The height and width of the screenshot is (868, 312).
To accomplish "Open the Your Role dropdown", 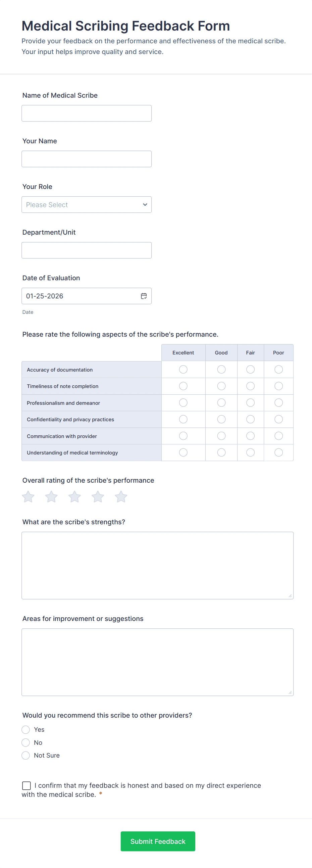I will (87, 204).
